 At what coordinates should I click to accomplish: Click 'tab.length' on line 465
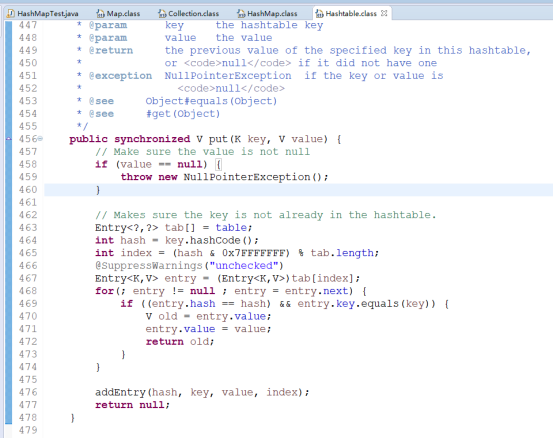(342, 253)
